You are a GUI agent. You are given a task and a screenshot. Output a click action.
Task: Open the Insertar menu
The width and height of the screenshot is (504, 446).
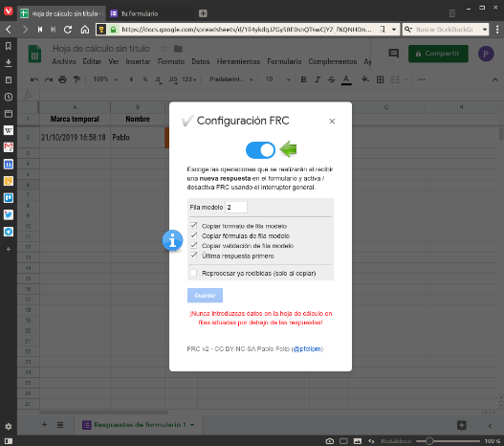tap(138, 61)
